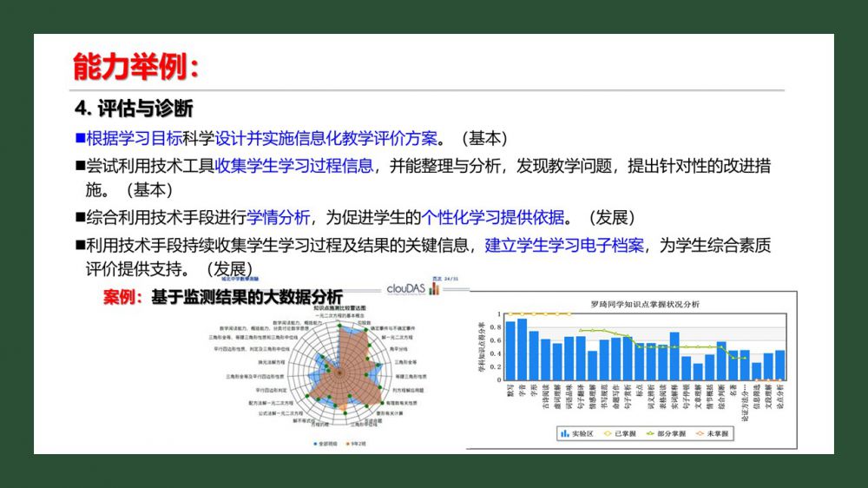Select the 实词解释 bar in the chart
868x488 pixels.
pos(674,356)
